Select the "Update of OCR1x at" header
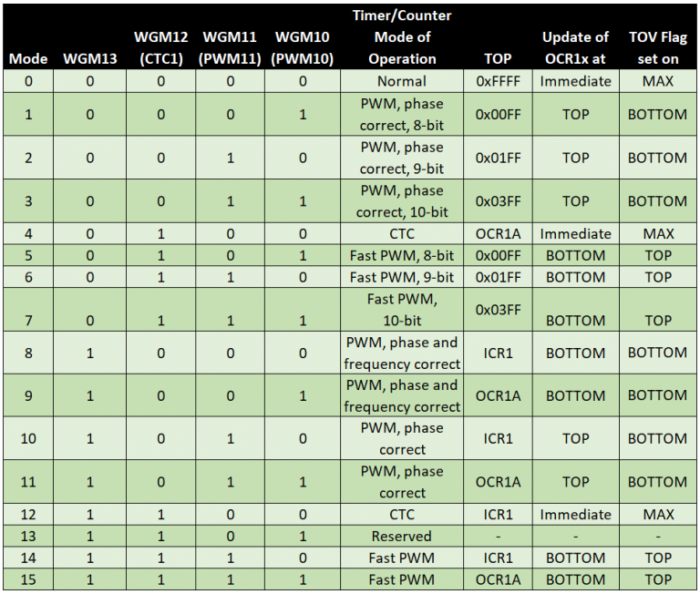700x594 pixels. [x=575, y=48]
